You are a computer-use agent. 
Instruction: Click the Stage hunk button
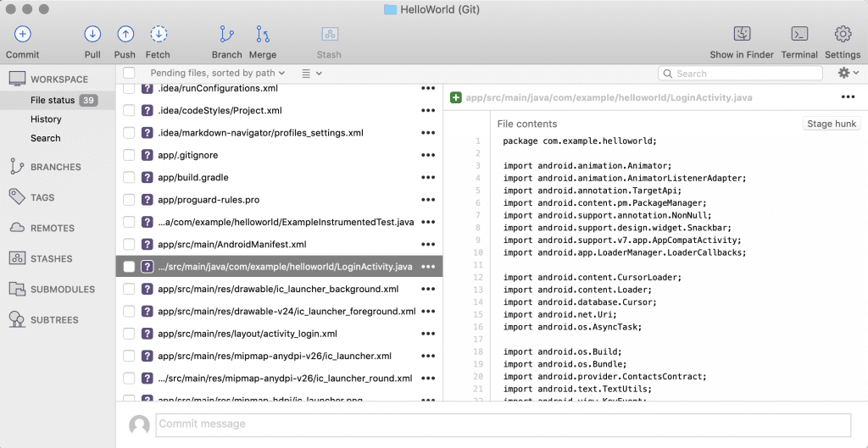[x=832, y=124]
